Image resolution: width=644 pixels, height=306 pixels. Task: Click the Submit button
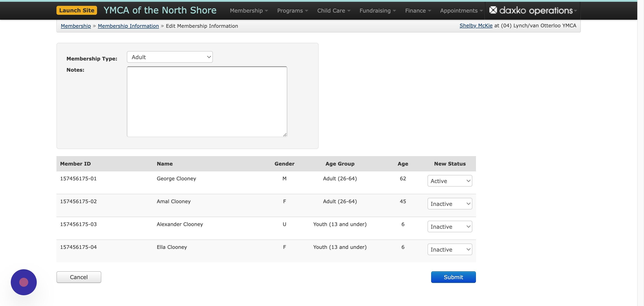coord(453,277)
